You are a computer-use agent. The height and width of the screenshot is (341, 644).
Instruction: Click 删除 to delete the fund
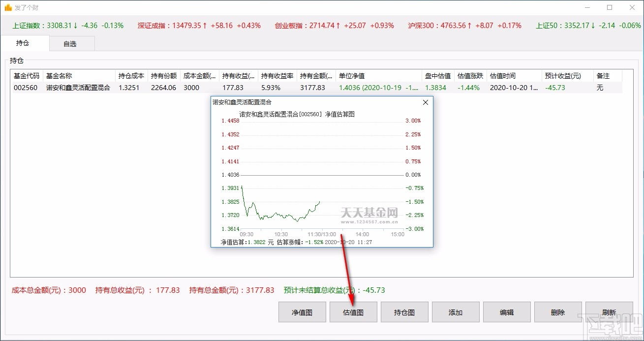point(557,312)
